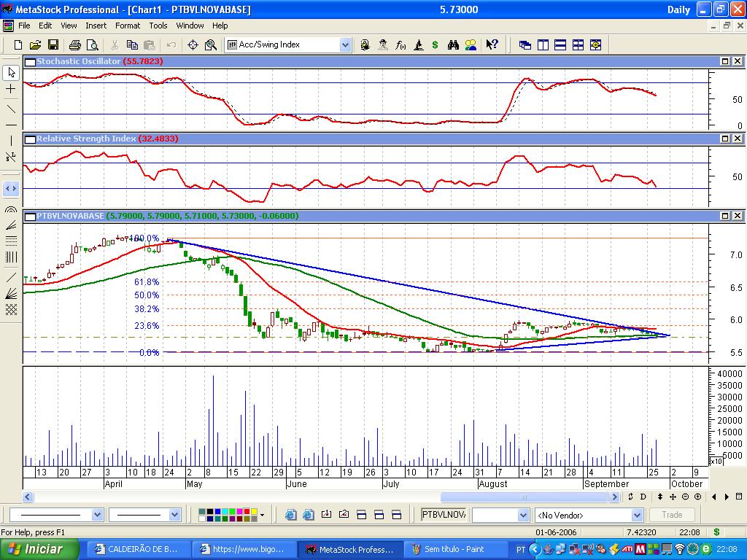This screenshot has width=747, height=560.
Task: Pick the red swatch in color palette
Action: 247,512
